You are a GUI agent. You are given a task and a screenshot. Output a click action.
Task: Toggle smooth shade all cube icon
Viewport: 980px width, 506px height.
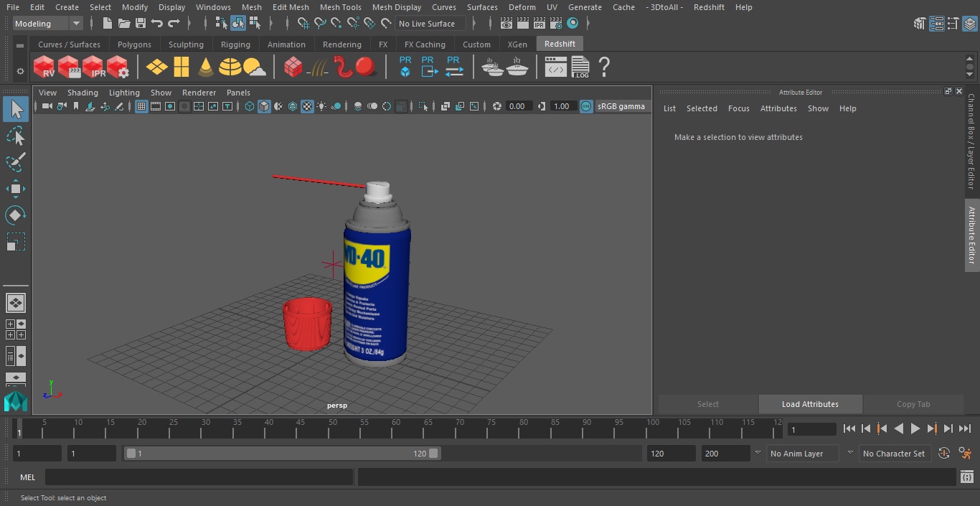pos(264,106)
